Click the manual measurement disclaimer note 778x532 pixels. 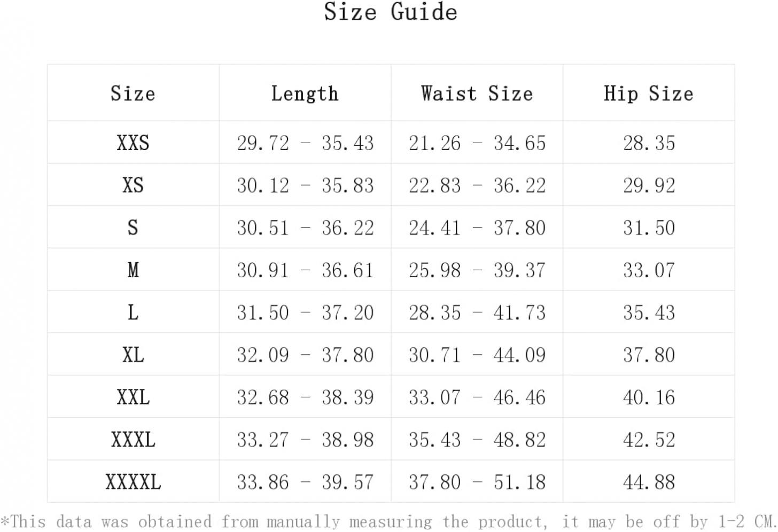point(388,521)
